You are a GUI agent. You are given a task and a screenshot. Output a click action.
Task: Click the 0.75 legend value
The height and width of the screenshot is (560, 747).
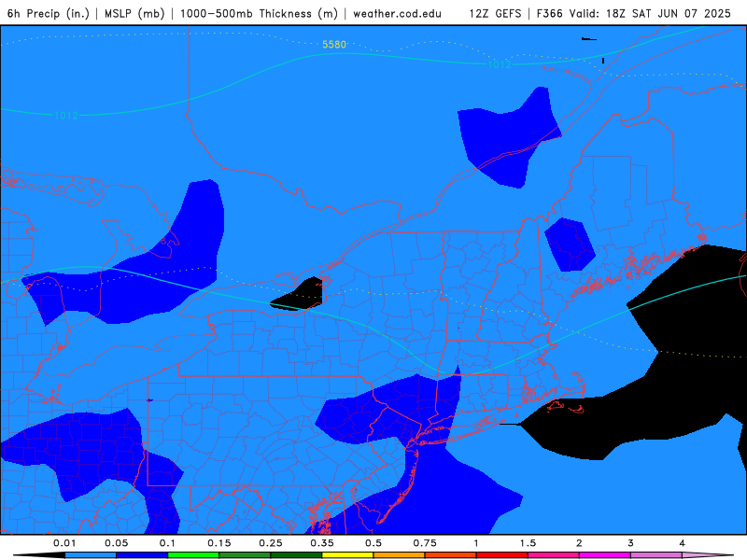(425, 543)
